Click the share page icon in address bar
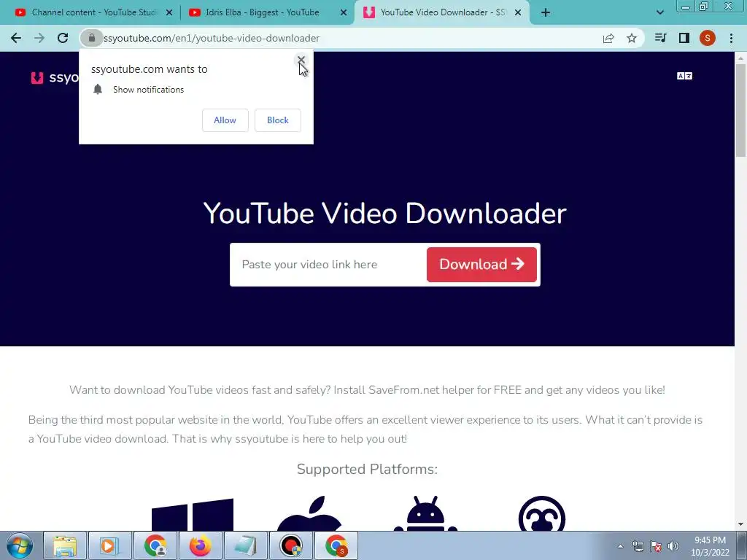This screenshot has height=560, width=747. tap(608, 38)
